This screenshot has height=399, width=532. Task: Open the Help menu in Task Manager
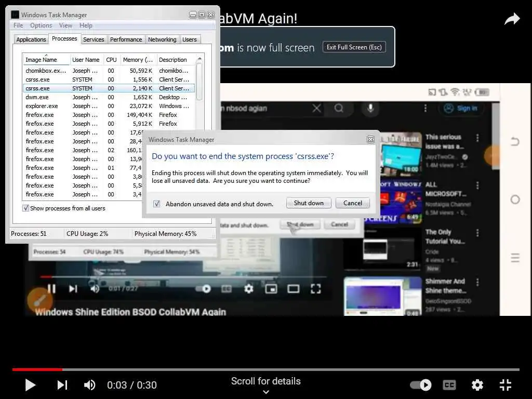[86, 25]
